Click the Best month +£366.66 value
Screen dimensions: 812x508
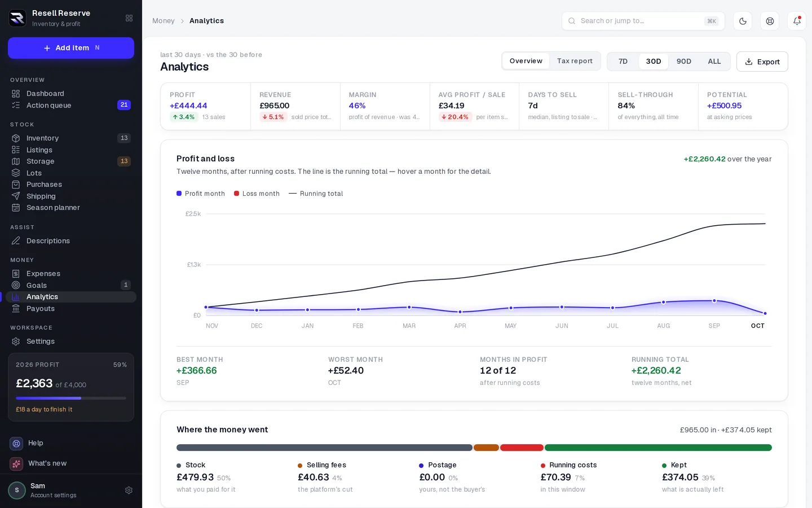pyautogui.click(x=197, y=371)
